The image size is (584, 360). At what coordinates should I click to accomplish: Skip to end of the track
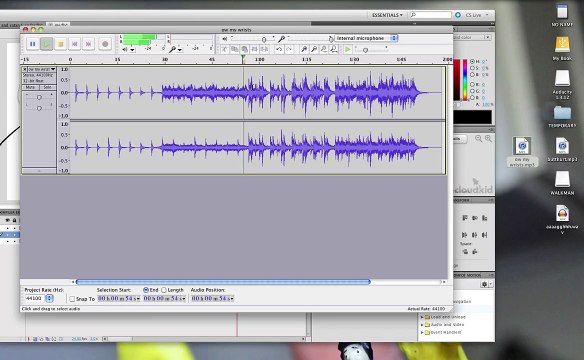tap(89, 44)
